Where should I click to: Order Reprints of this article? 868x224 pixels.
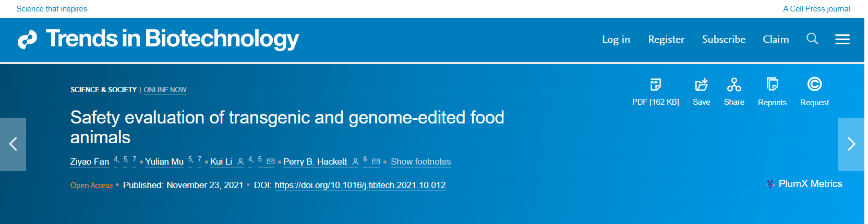[772, 84]
